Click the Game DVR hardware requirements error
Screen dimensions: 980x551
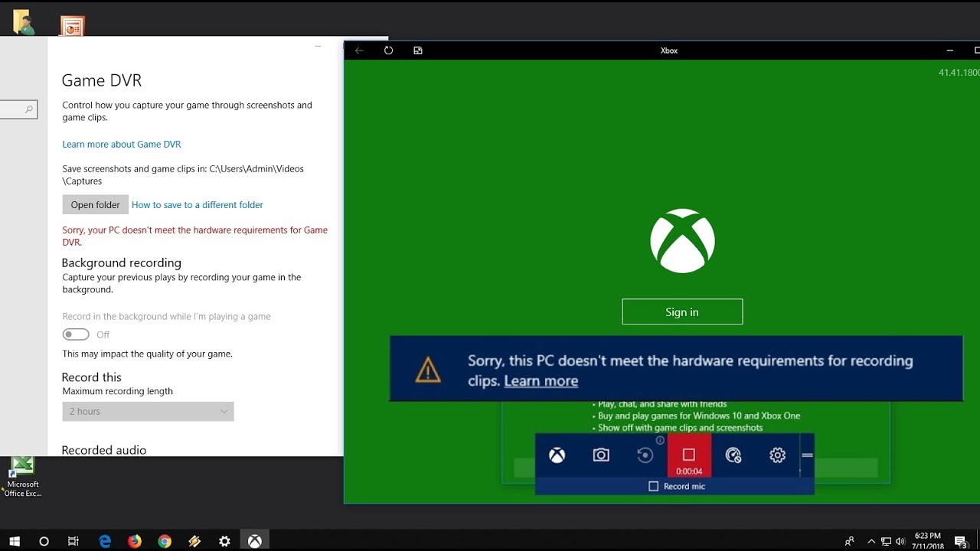pyautogui.click(x=195, y=236)
